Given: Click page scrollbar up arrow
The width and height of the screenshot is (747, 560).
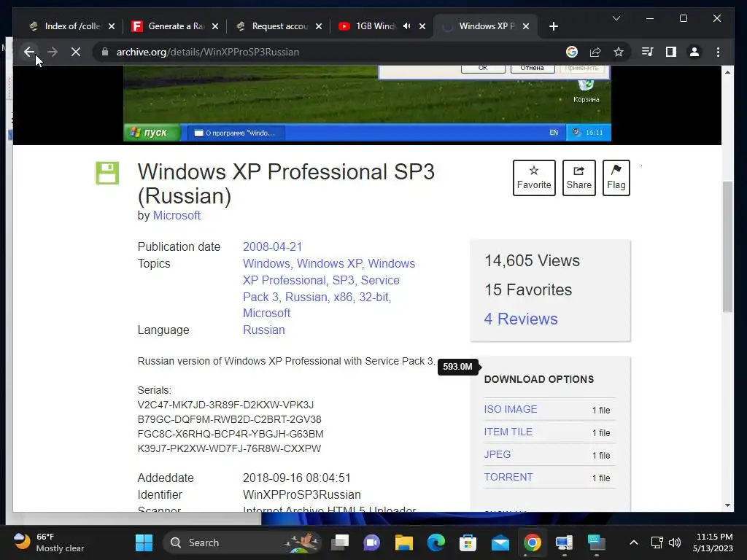Looking at the screenshot, I should tap(727, 72).
